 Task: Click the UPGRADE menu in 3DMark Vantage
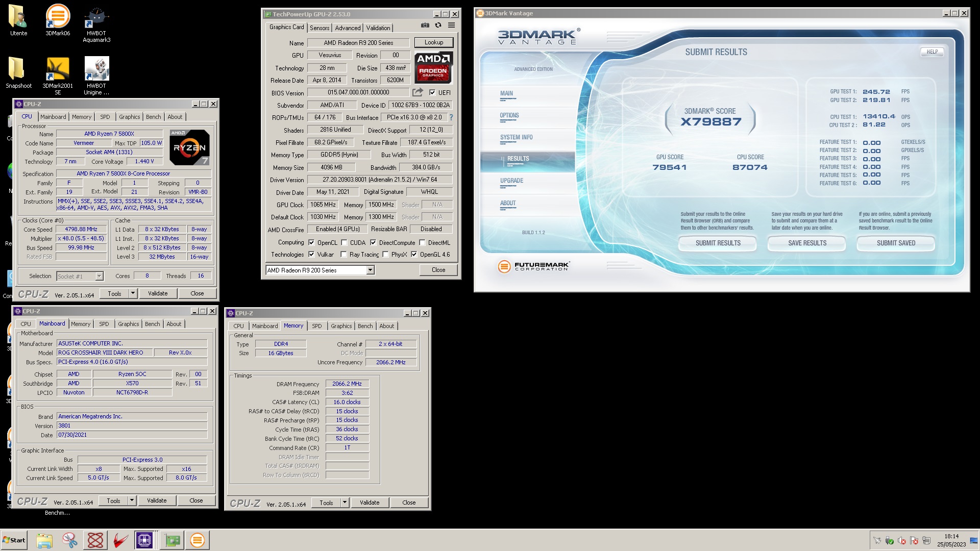click(x=511, y=181)
